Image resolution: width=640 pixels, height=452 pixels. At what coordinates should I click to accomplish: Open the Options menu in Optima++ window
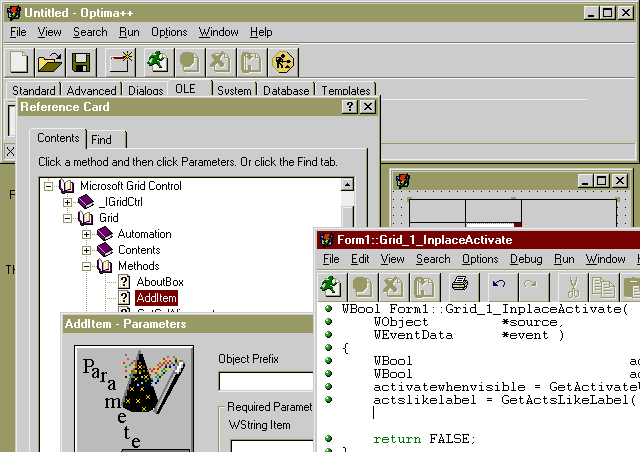tap(169, 32)
